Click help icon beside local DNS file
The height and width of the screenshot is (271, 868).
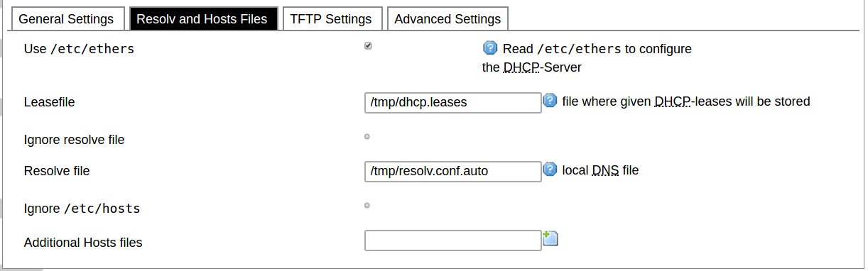tap(550, 170)
